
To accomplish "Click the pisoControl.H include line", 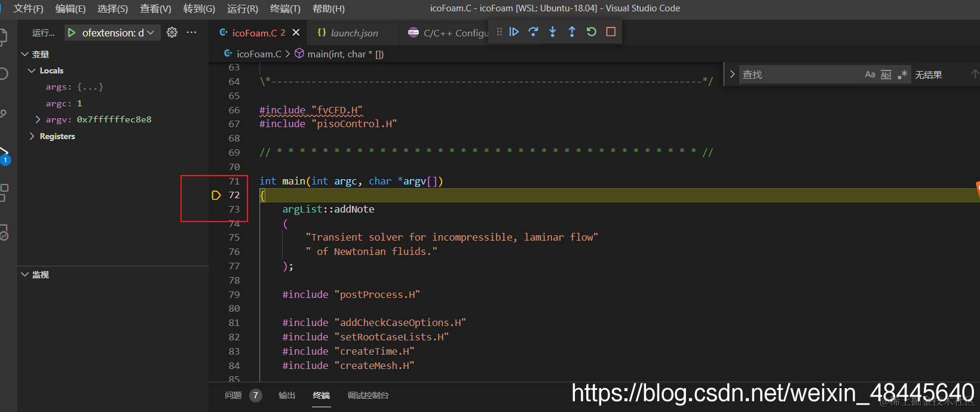I will tap(328, 124).
